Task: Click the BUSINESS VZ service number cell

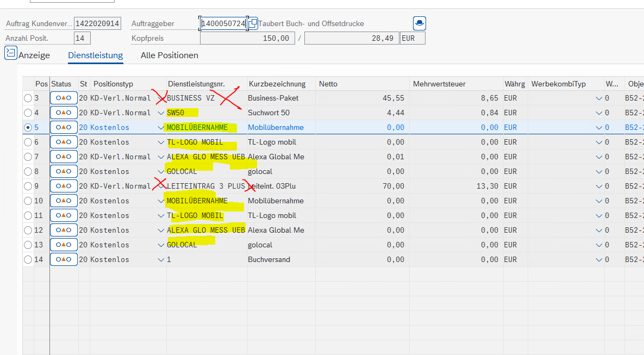Action: [207, 98]
